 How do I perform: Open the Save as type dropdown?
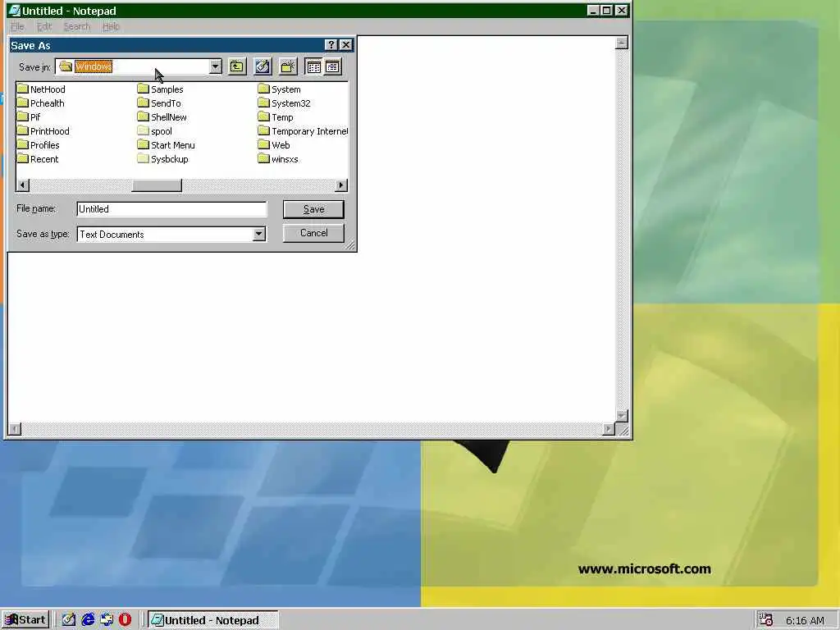point(258,234)
